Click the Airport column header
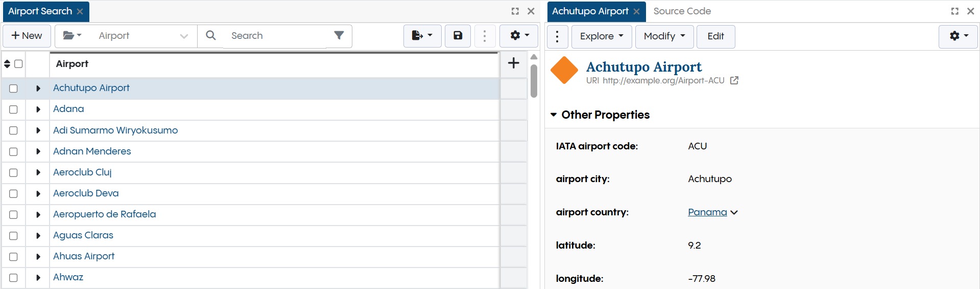 click(x=274, y=64)
